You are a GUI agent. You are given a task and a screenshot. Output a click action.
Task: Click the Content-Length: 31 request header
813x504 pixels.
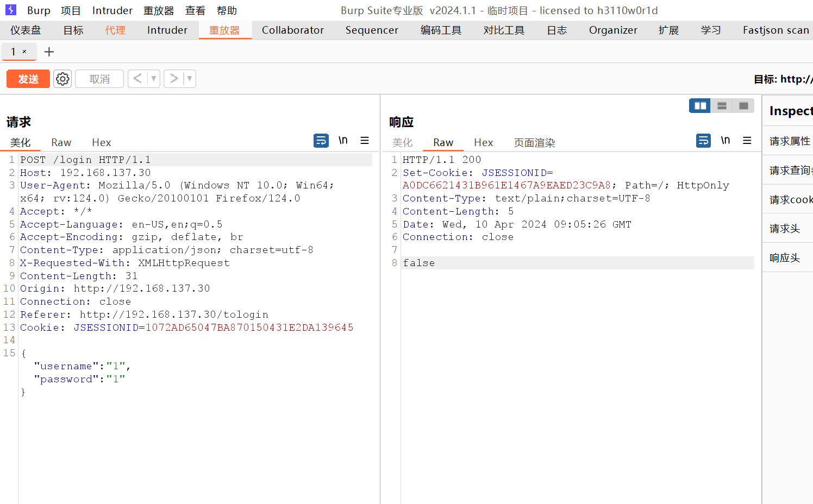pos(79,276)
